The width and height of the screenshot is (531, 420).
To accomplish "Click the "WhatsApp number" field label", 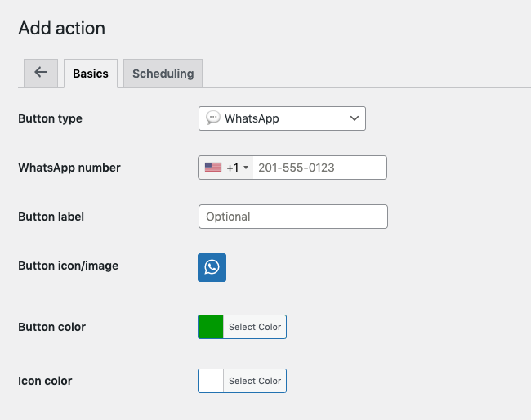I will point(69,168).
